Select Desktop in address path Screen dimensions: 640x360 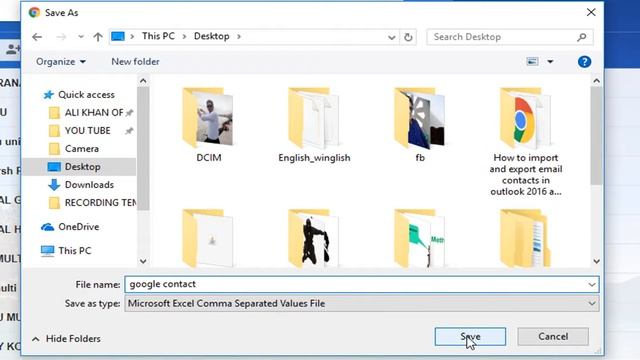(211, 36)
